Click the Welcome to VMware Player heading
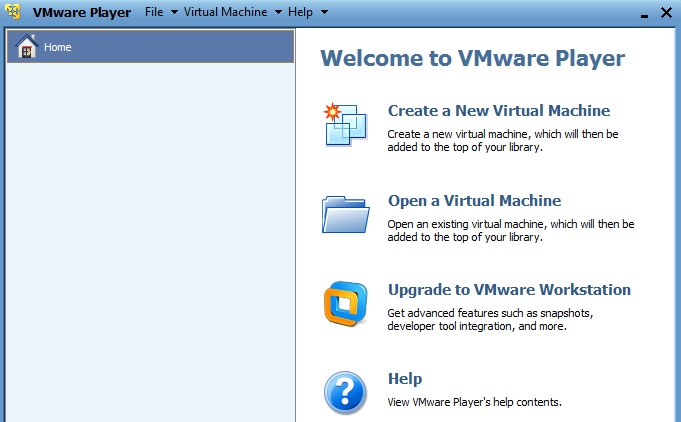 473,58
